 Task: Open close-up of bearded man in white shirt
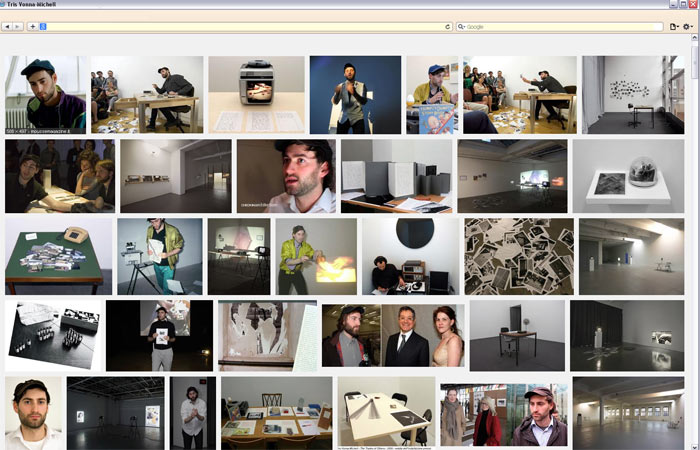(286, 176)
